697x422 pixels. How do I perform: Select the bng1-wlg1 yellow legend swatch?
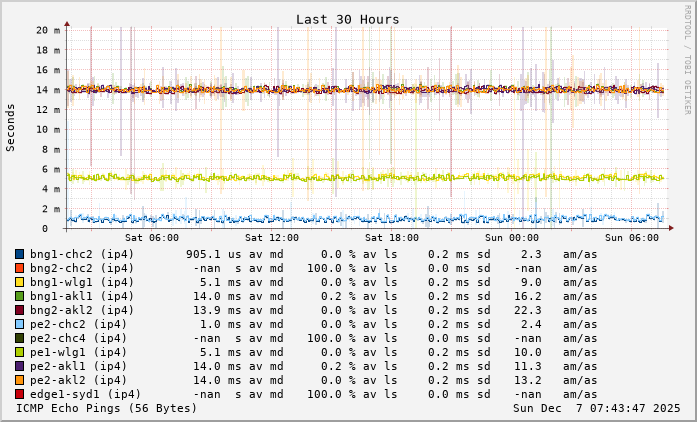coord(19,282)
